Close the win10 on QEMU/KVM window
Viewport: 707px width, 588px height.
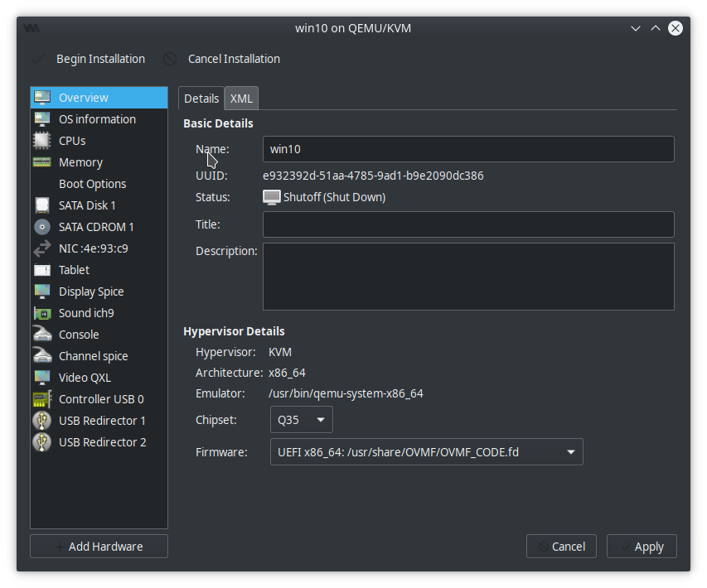click(675, 28)
